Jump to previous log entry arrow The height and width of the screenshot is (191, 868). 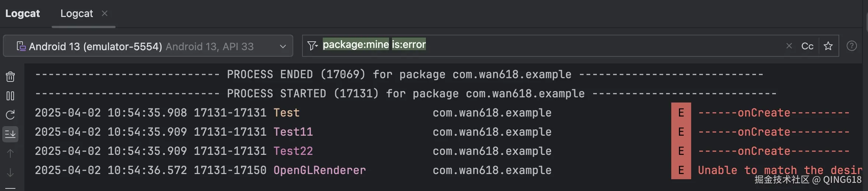click(x=10, y=153)
